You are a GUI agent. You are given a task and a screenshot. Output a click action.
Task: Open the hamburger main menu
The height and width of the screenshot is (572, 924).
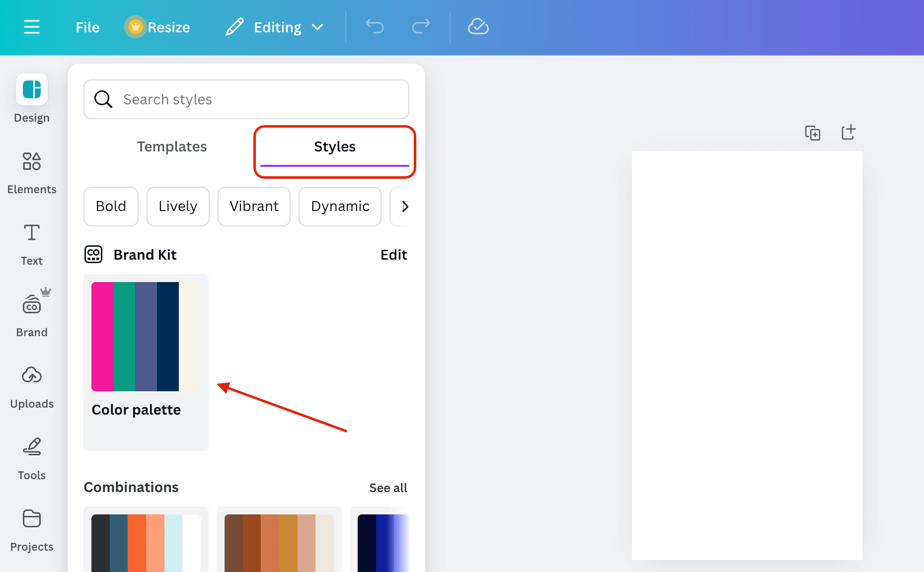click(32, 27)
